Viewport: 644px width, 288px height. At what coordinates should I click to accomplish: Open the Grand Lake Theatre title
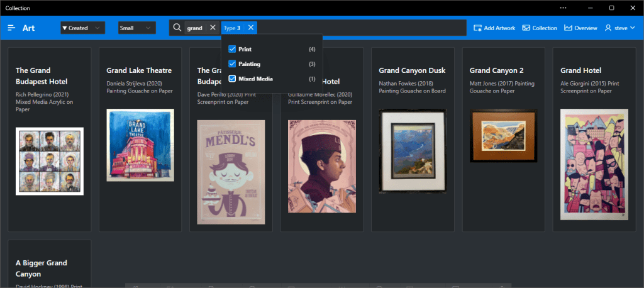point(139,70)
